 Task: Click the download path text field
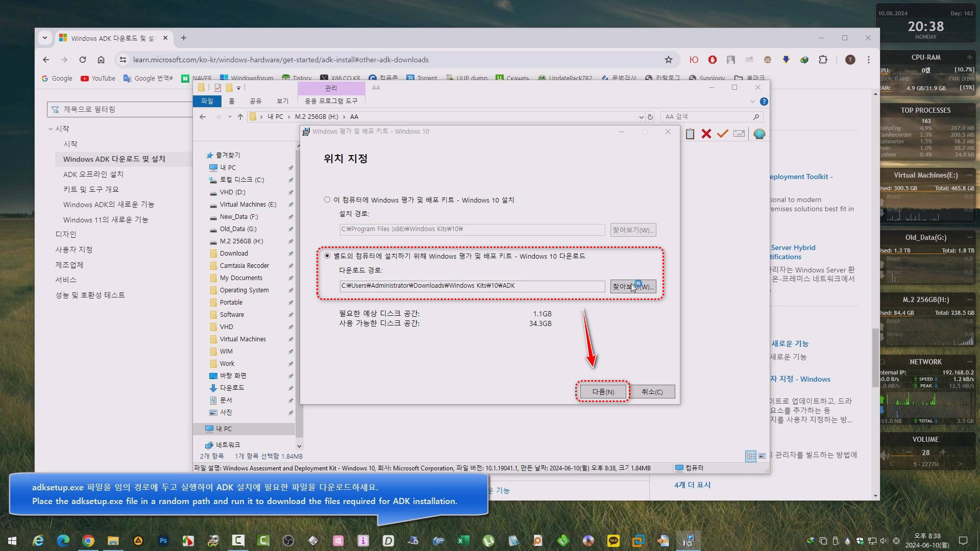[x=472, y=286]
